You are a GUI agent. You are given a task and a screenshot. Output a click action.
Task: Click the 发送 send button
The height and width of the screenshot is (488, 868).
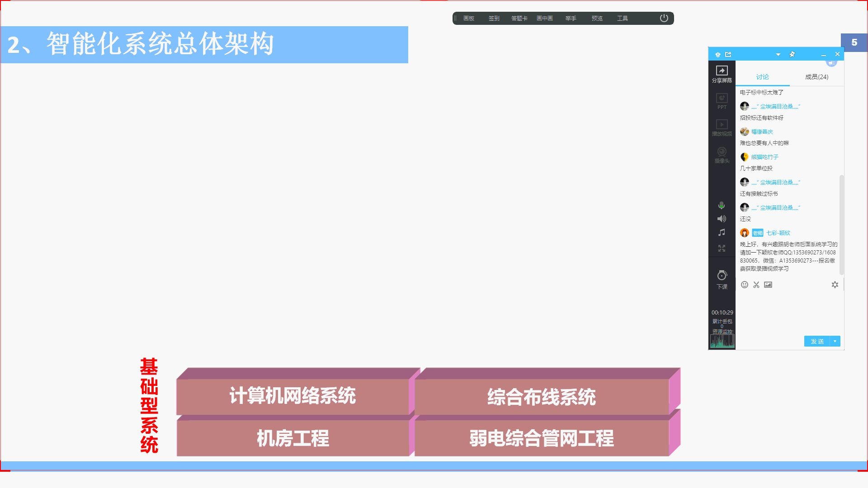817,341
